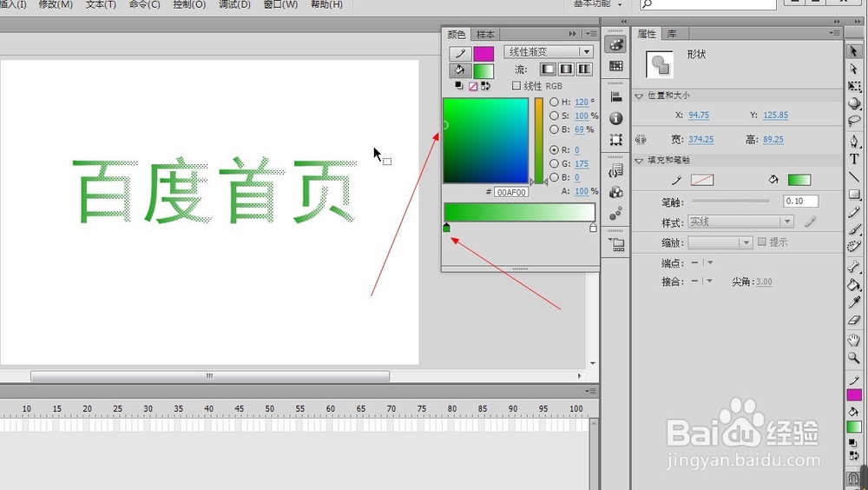Select the H hue radio button
The height and width of the screenshot is (490, 868).
pos(554,102)
